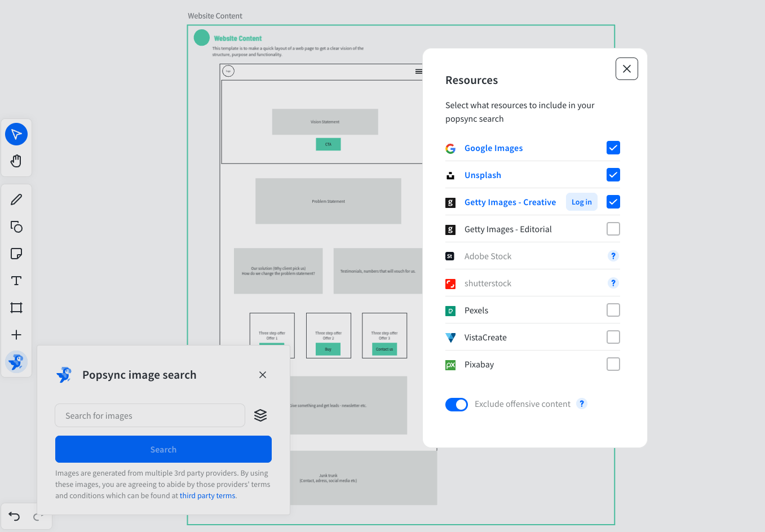Enable the Pexels checkbox
Screen dimensions: 765x532
pos(613,310)
